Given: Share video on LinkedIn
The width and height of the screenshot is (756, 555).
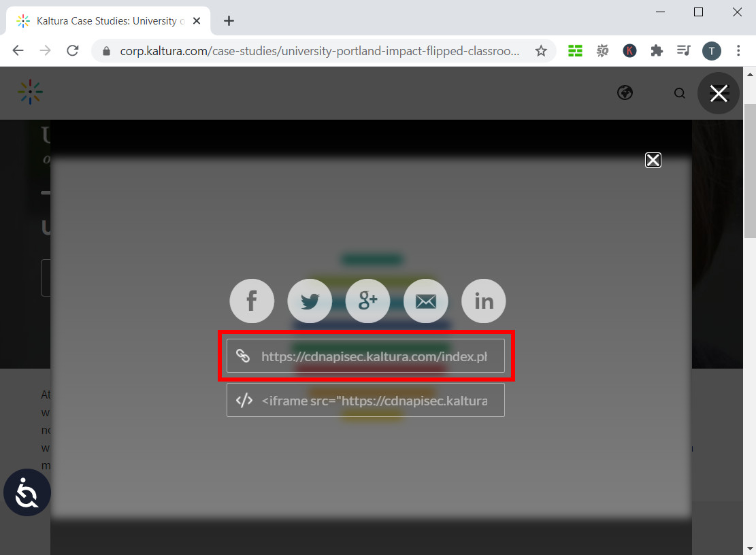Looking at the screenshot, I should point(484,301).
